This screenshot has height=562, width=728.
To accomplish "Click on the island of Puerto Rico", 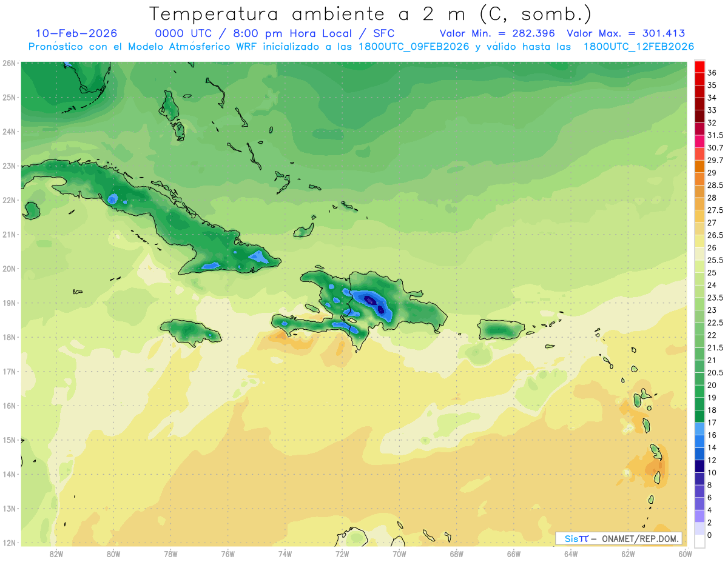I will 500,329.
